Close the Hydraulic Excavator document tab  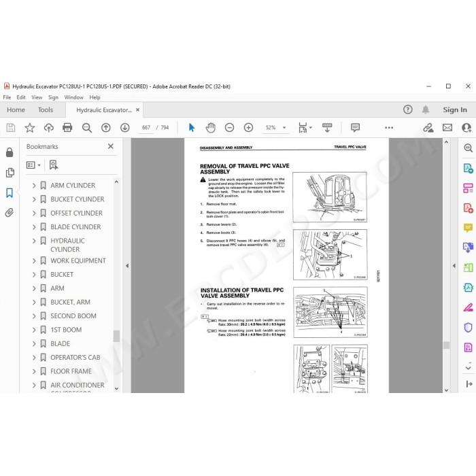click(137, 110)
